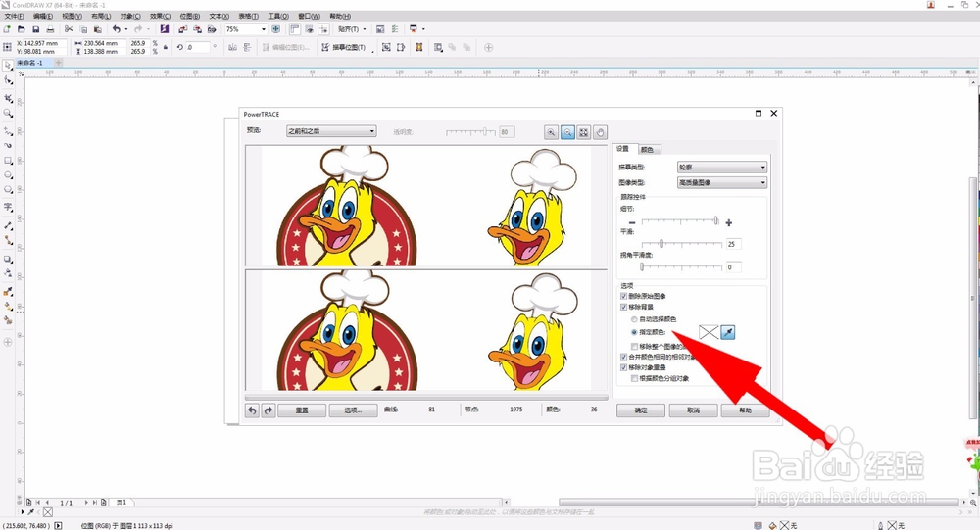Screen dimensions: 980x530
Task: Select the Parallel Dimension tool
Action: point(8,225)
